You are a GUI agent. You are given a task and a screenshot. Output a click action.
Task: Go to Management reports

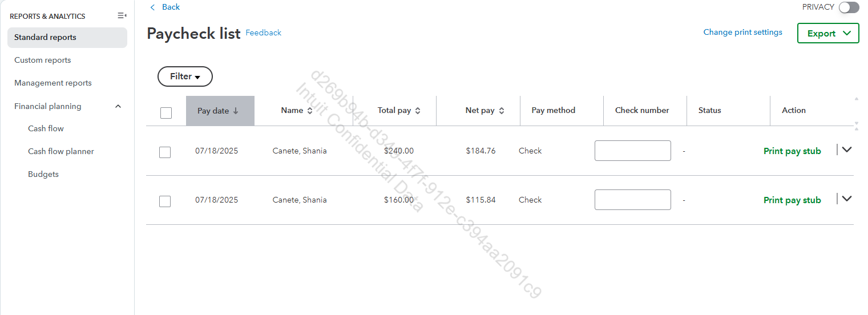(53, 83)
